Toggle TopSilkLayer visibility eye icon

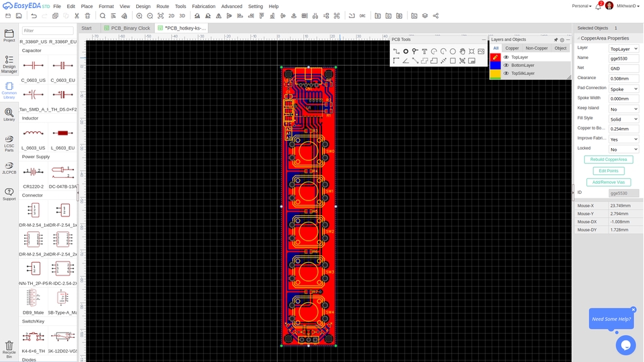pos(506,74)
